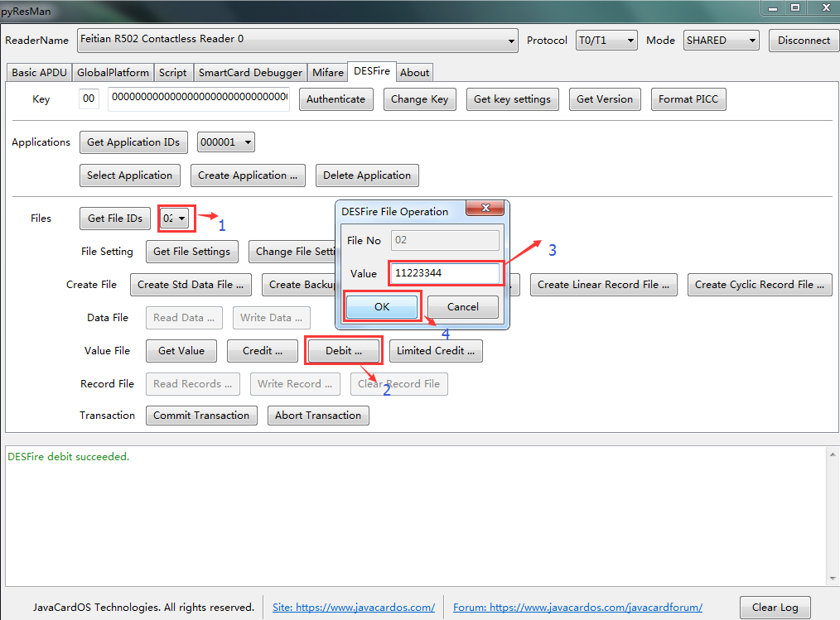The height and width of the screenshot is (620, 840).
Task: Click the Limited Credit ... button
Action: (436, 351)
